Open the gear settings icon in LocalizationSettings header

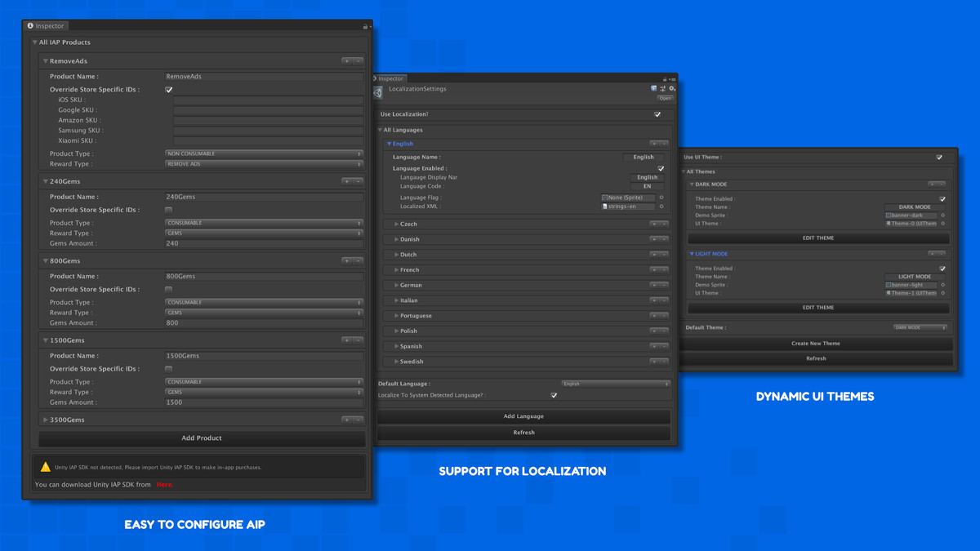[x=671, y=88]
